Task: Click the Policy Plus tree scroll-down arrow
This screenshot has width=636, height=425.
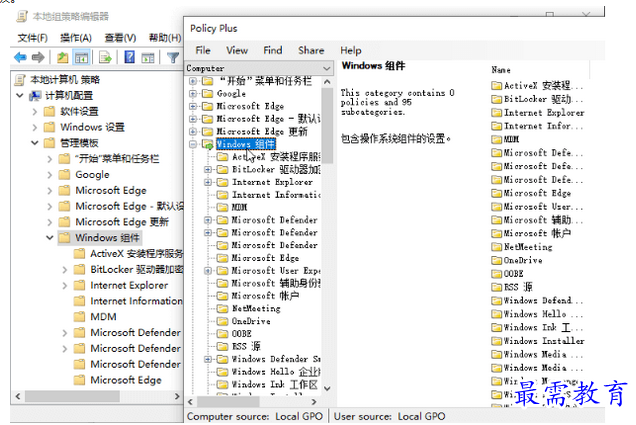Action: pyautogui.click(x=327, y=388)
